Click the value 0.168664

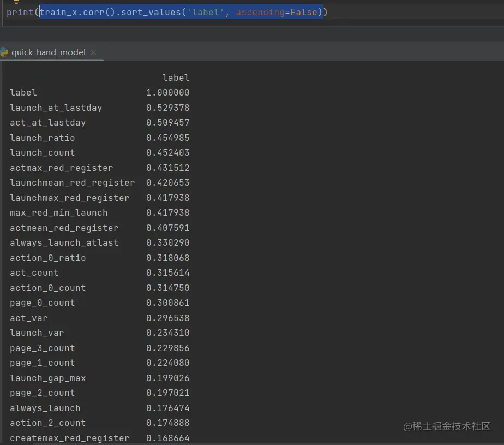coord(168,438)
